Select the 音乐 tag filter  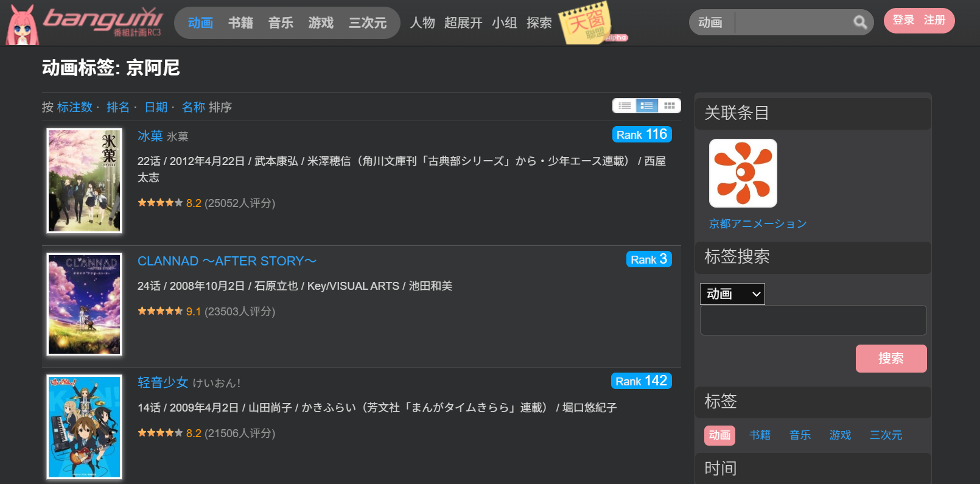[x=800, y=435]
